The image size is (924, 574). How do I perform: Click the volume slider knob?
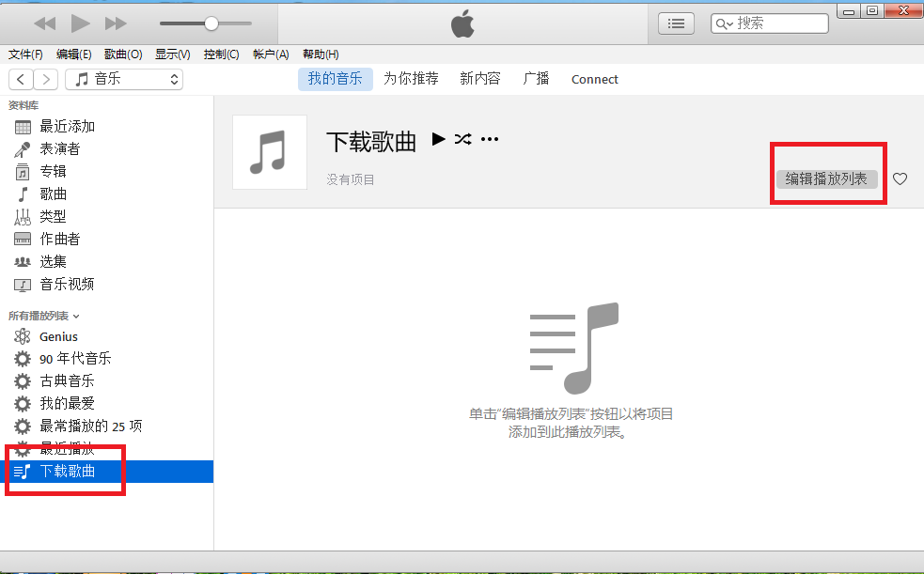coord(211,23)
